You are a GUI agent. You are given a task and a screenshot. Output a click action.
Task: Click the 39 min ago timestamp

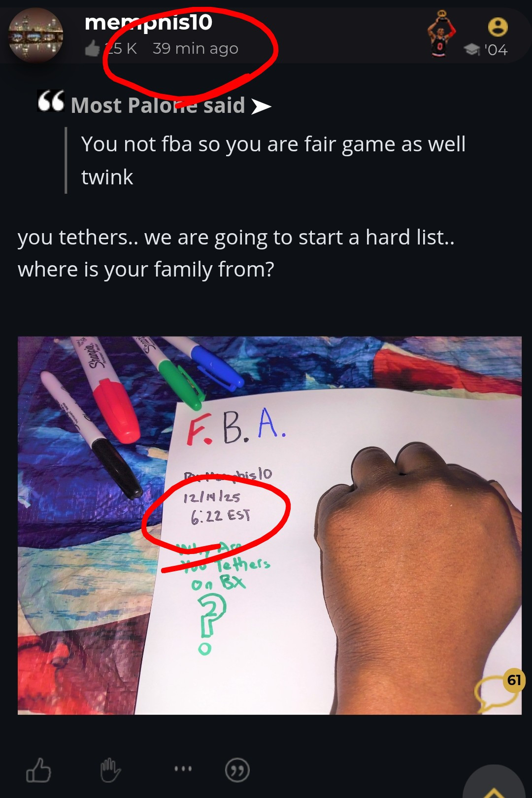[x=195, y=48]
